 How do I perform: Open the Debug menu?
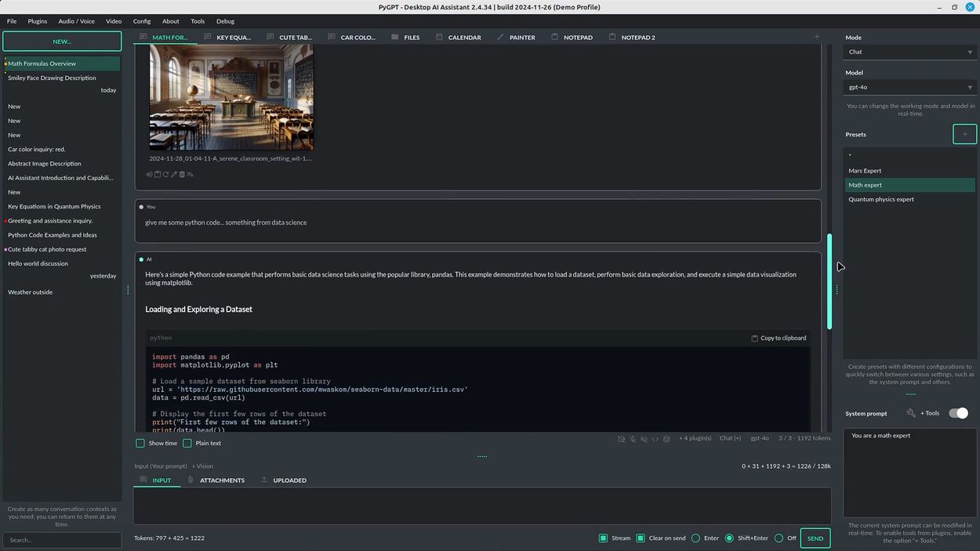click(225, 21)
